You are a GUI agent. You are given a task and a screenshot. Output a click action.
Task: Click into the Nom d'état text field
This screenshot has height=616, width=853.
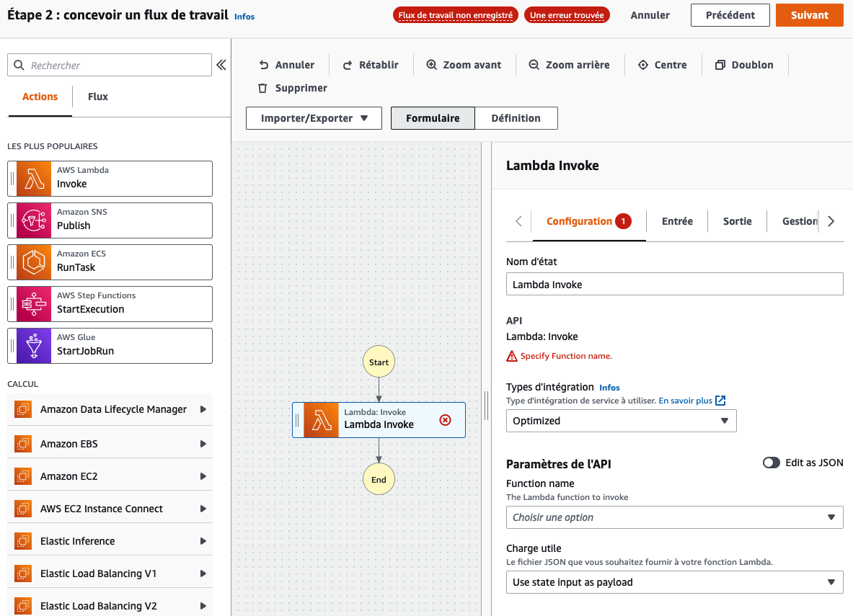click(675, 285)
